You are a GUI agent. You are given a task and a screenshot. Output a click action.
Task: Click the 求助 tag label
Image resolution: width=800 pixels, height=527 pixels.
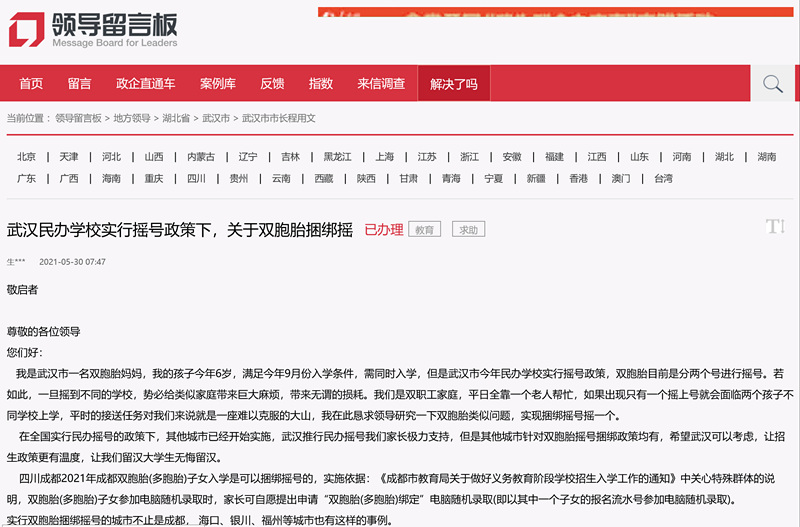[x=468, y=230]
